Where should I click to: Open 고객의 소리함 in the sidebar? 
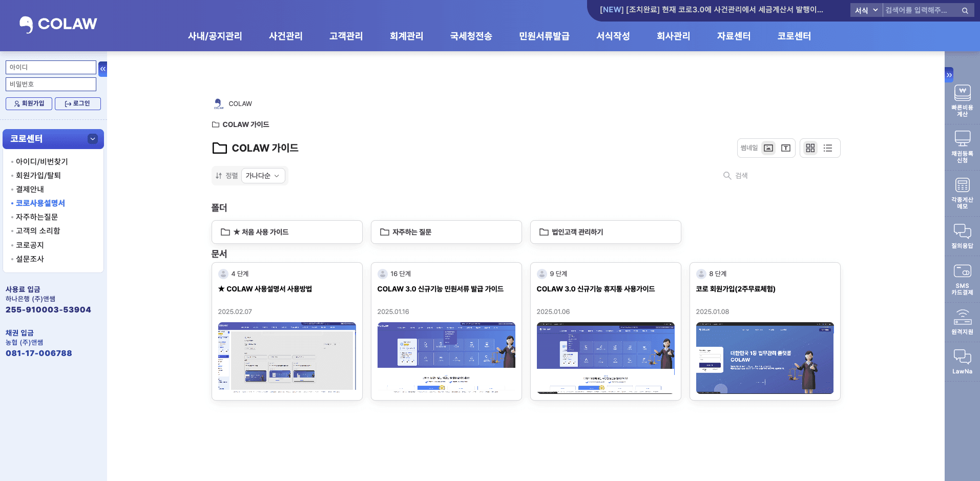coord(38,231)
